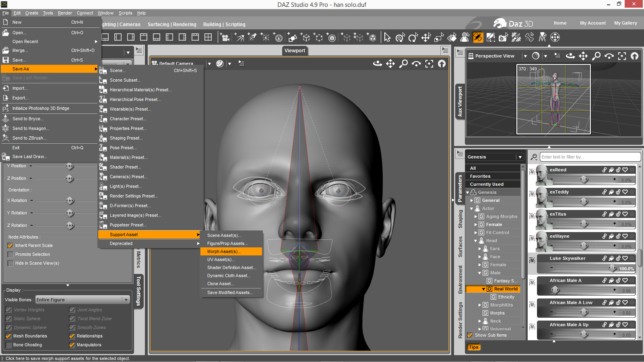Select the four-view viewport layout icon
This screenshot has width=644, height=362.
click(208, 37)
